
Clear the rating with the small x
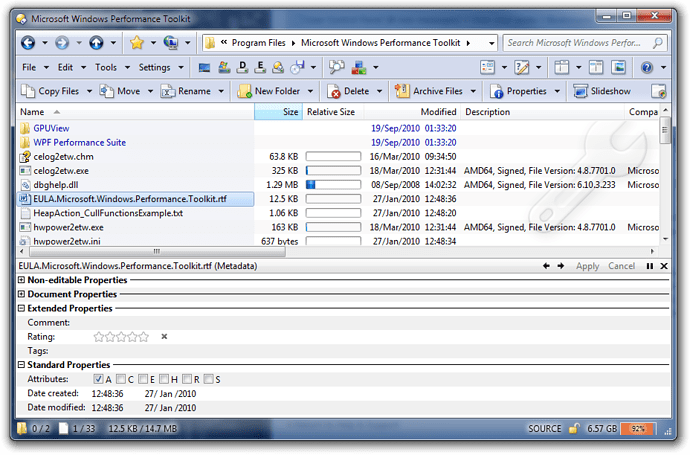point(164,337)
